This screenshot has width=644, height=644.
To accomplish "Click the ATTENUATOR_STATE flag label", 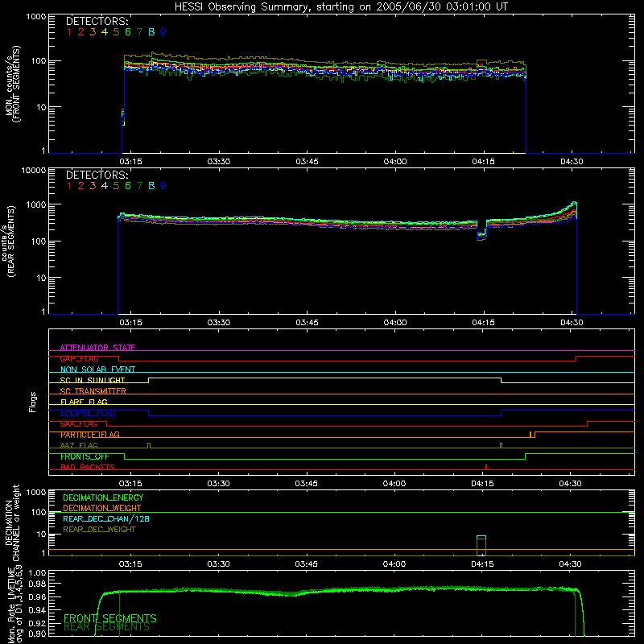I will coord(97,348).
